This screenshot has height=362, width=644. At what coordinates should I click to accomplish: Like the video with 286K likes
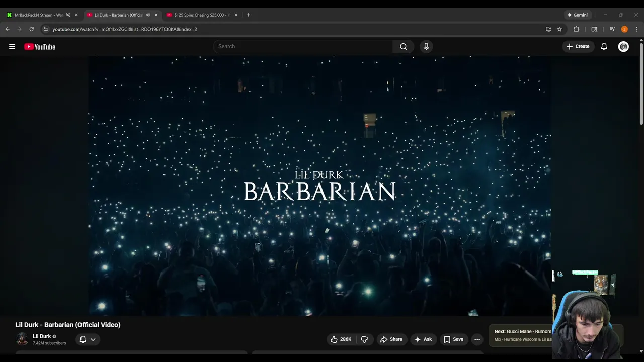[x=341, y=339]
